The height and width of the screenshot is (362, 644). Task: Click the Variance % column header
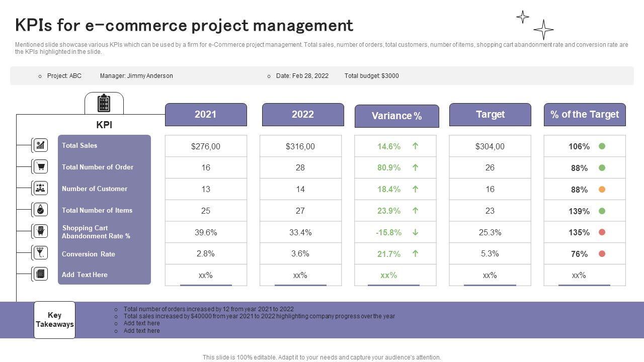397,116
